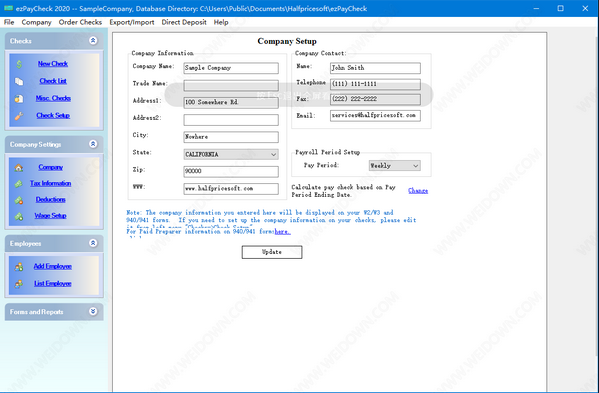Open the Check List link
Image resolution: width=599 pixels, height=393 pixels.
[53, 81]
